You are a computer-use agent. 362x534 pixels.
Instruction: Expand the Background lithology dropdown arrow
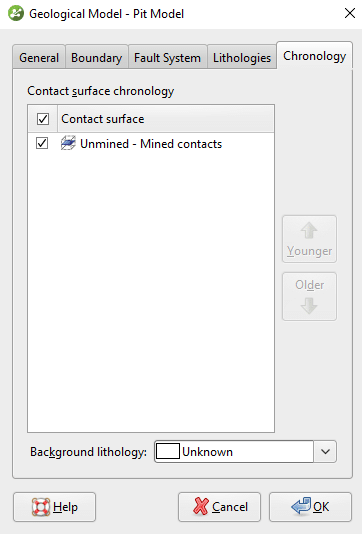325,452
